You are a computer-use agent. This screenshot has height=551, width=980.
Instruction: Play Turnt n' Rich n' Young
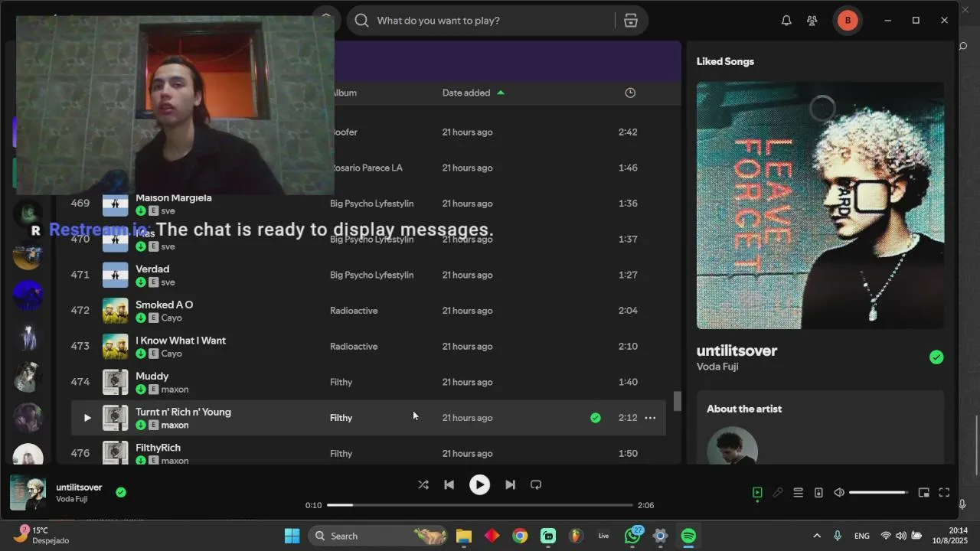tap(87, 418)
